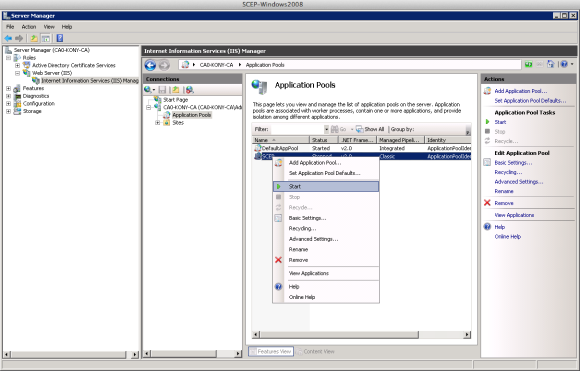Click the Status column header

(x=324, y=140)
